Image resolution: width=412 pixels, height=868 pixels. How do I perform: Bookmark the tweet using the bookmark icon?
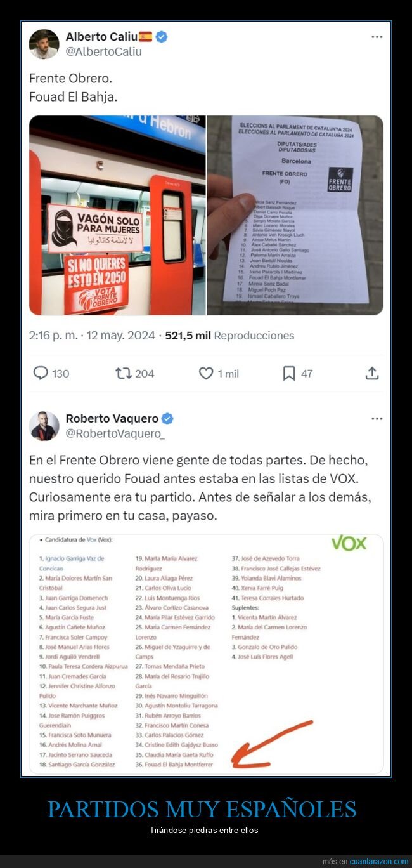pyautogui.click(x=289, y=374)
